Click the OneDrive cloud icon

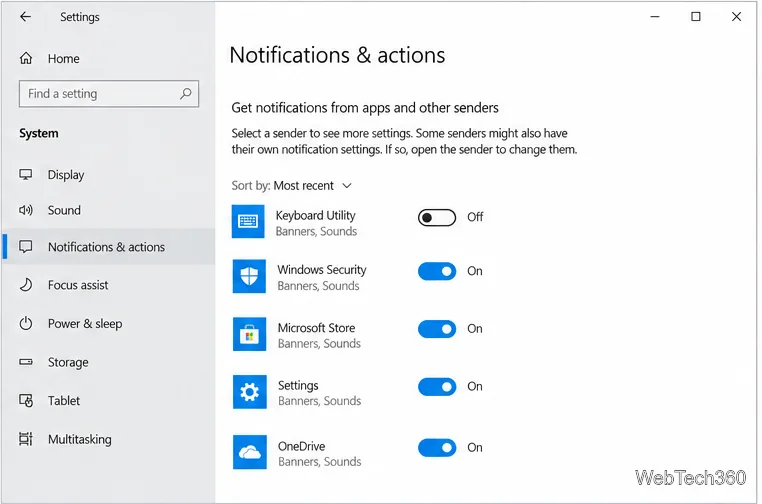coord(250,452)
